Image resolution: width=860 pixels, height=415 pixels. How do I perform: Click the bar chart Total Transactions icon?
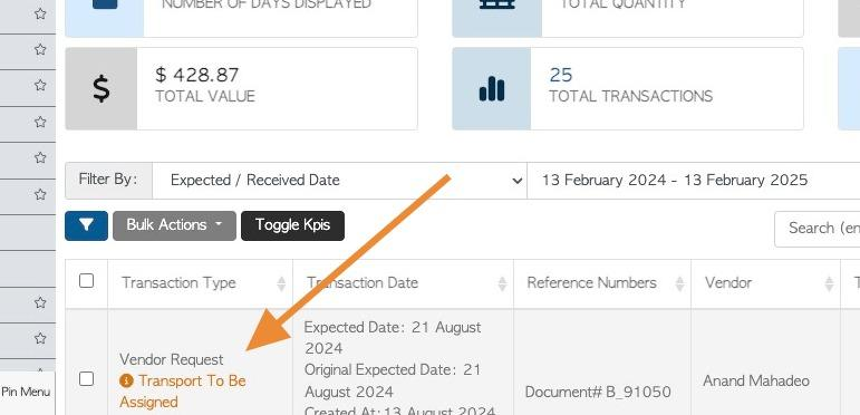(x=491, y=89)
